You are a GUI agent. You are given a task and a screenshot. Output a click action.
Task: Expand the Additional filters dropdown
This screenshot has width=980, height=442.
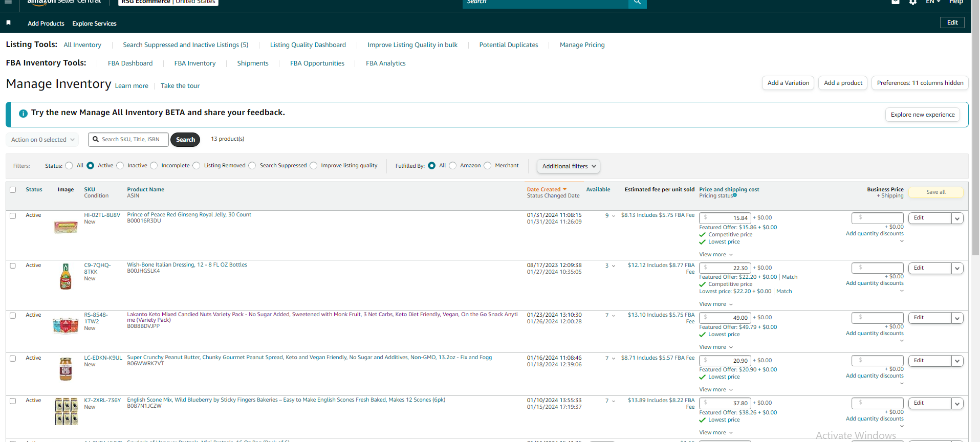pos(568,166)
